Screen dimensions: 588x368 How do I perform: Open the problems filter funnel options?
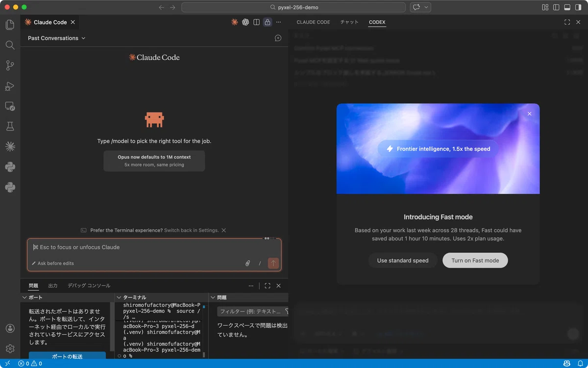tap(287, 311)
